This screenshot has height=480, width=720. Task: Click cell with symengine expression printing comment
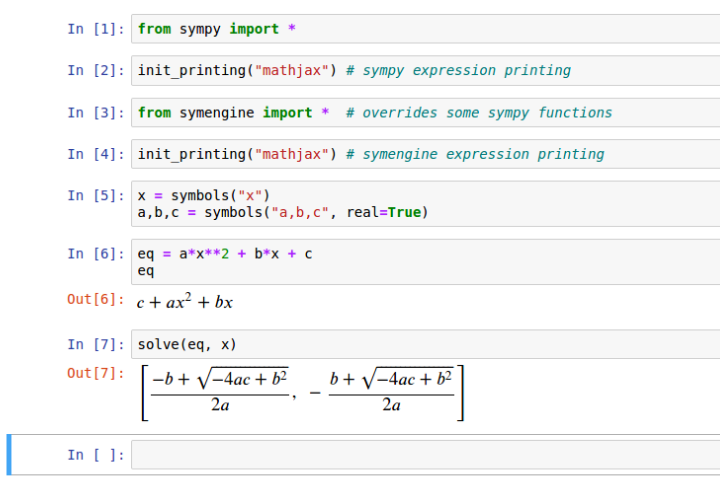point(425,154)
